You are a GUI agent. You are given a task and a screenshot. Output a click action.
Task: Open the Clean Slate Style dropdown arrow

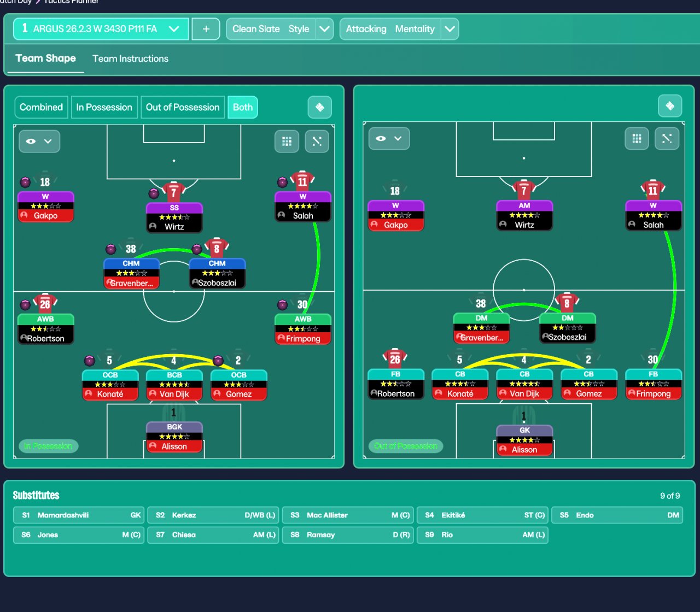pyautogui.click(x=325, y=29)
